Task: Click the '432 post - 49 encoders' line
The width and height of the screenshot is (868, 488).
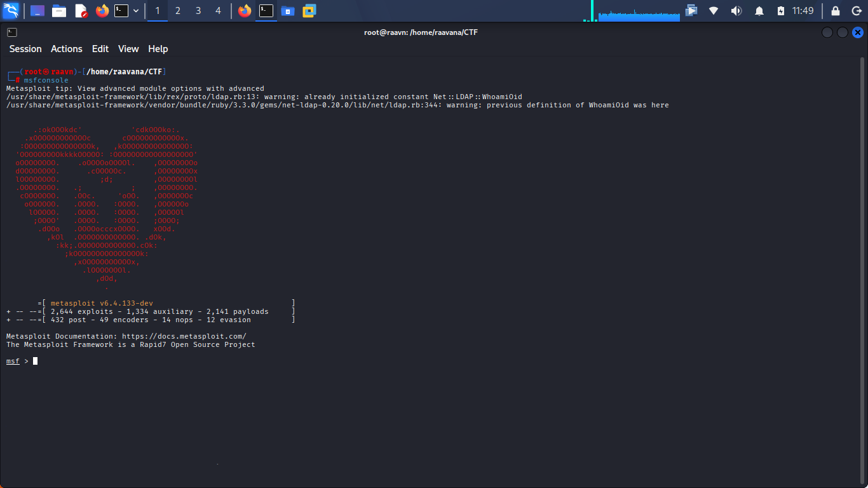Action: coord(151,320)
